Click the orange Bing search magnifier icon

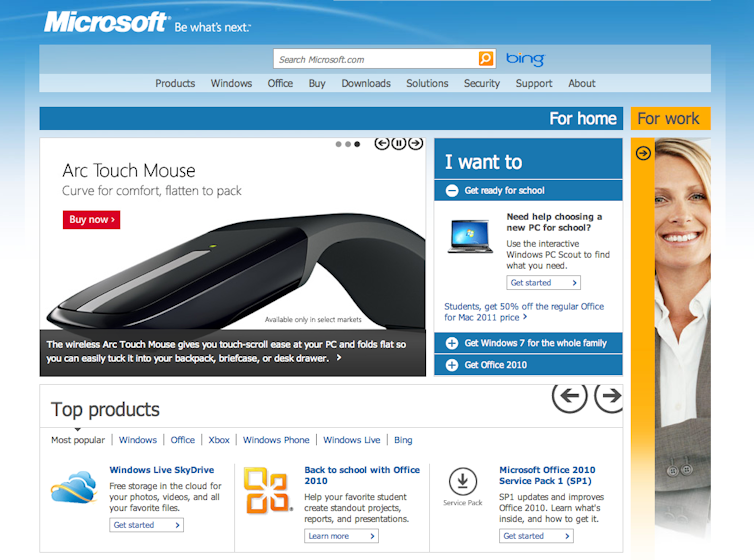pyautogui.click(x=486, y=59)
